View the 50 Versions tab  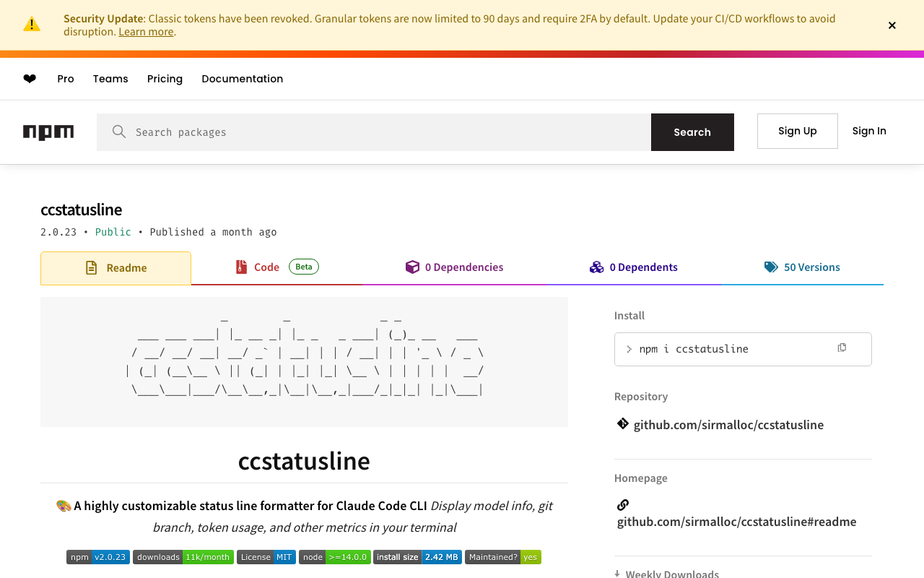point(802,267)
